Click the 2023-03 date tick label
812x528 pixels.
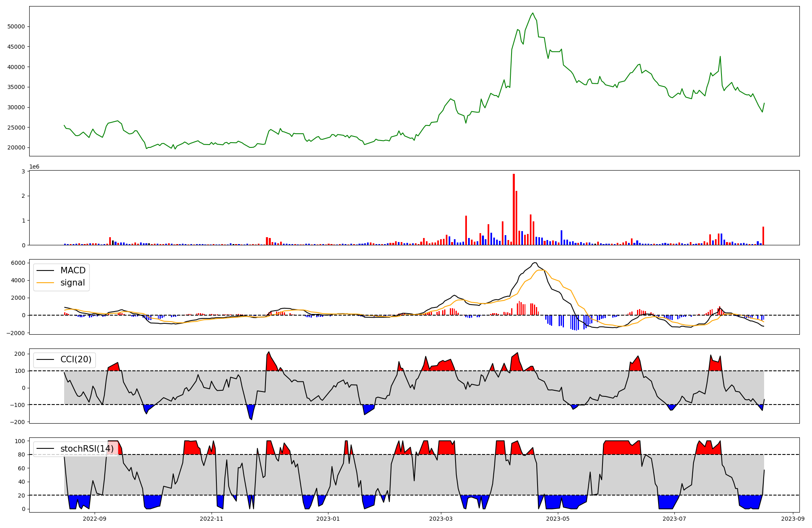(x=441, y=519)
